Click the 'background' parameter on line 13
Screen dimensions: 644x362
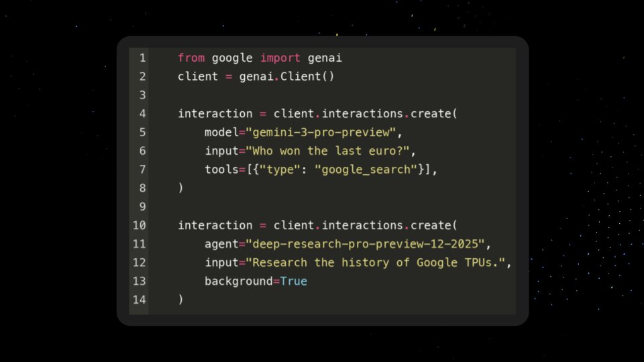pos(239,281)
